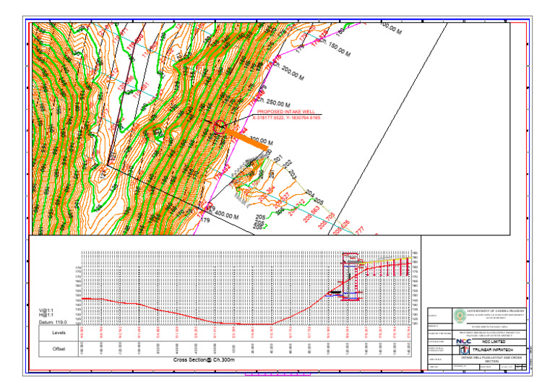This screenshot has height=392, width=555.
Task: Click the '203' contour label
Action: point(292,174)
